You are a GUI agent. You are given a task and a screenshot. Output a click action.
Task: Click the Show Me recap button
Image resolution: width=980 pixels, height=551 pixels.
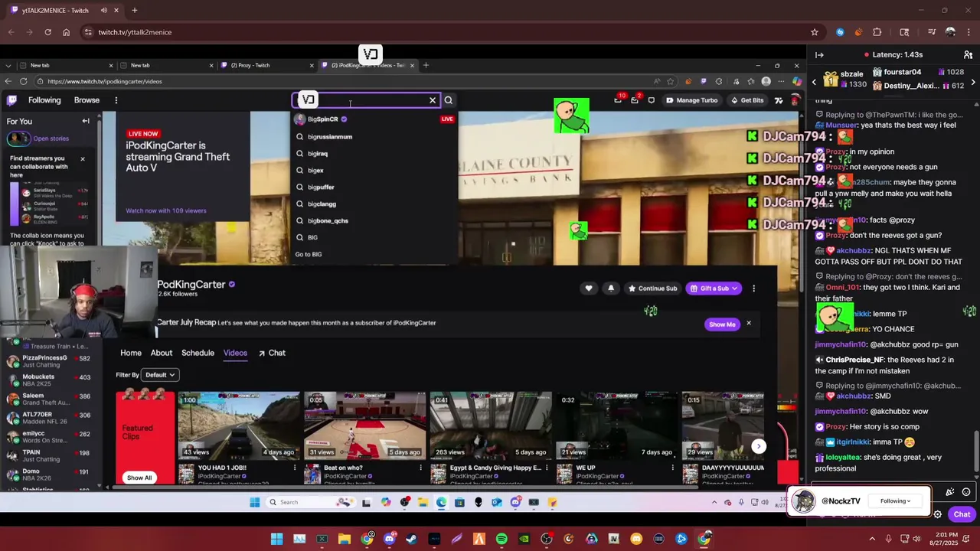(x=722, y=324)
